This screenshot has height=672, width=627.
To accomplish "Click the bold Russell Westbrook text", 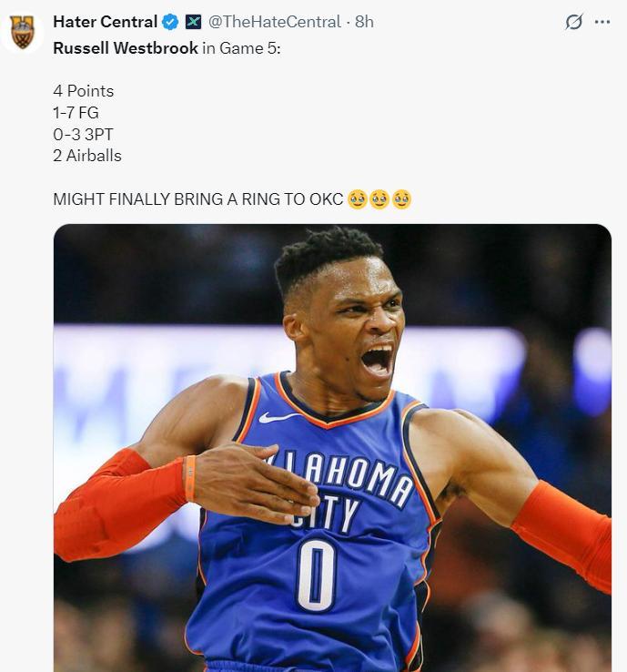I will [126, 48].
